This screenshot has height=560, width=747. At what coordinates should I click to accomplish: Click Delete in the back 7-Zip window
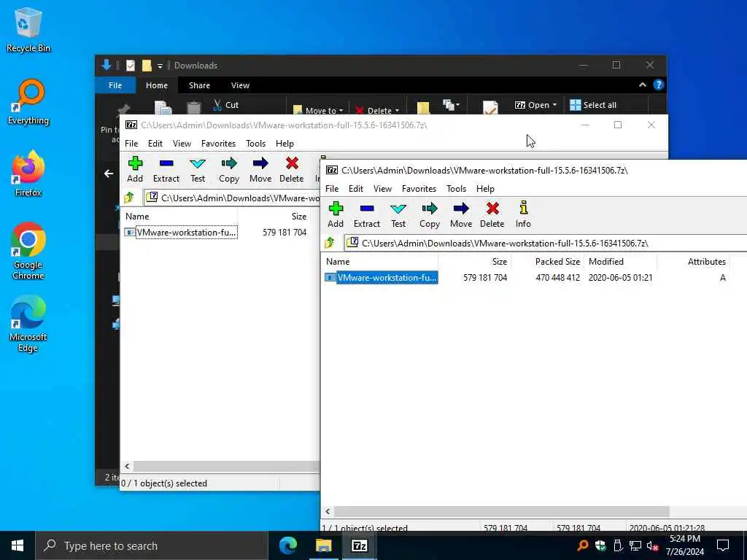tap(292, 169)
